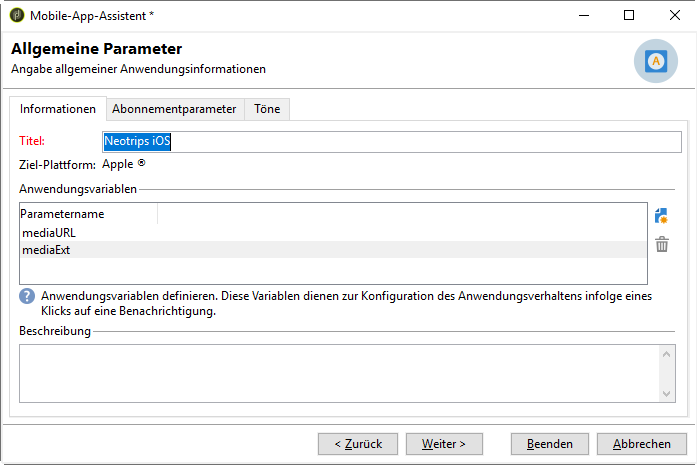Close the Mobile-App-Assistent window

[675, 16]
